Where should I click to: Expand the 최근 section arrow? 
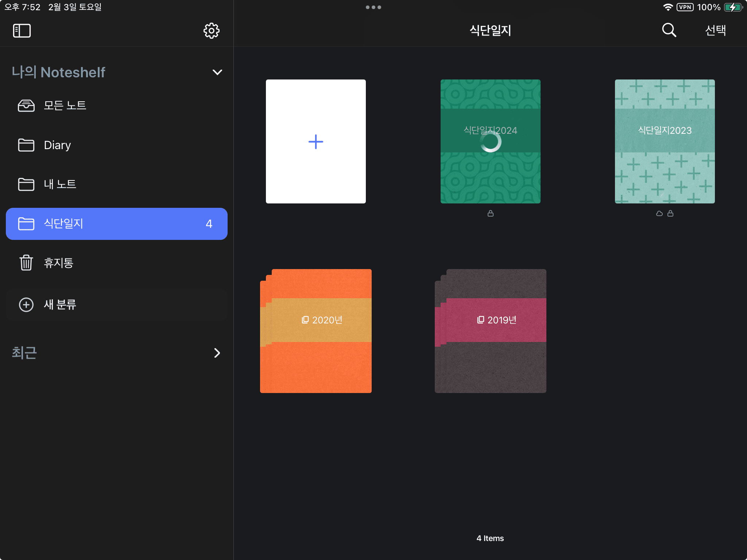click(217, 353)
